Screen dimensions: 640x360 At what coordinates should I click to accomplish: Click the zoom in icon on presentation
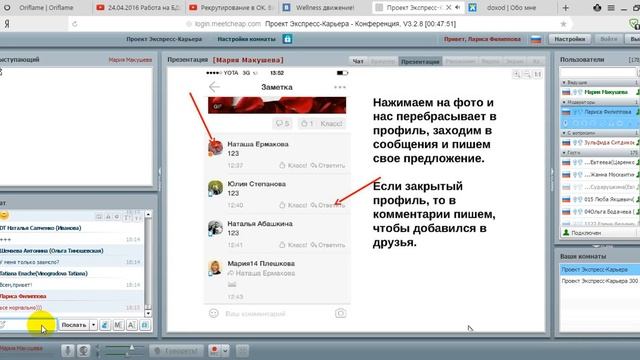click(x=516, y=74)
